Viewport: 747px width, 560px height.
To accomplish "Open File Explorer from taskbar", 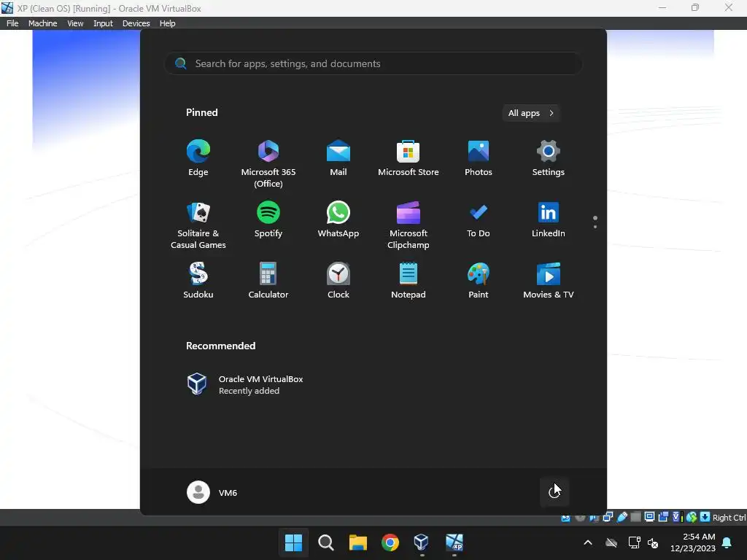I will (x=357, y=542).
